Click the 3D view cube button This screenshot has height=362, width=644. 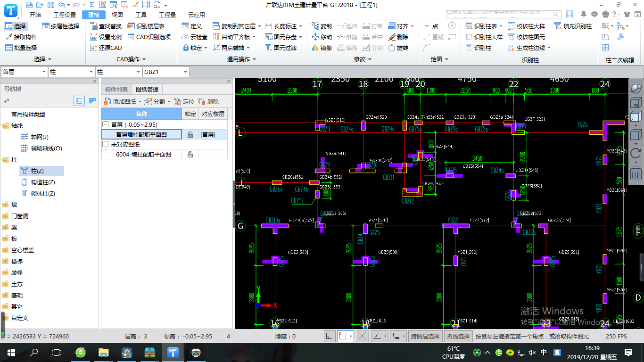(x=636, y=102)
